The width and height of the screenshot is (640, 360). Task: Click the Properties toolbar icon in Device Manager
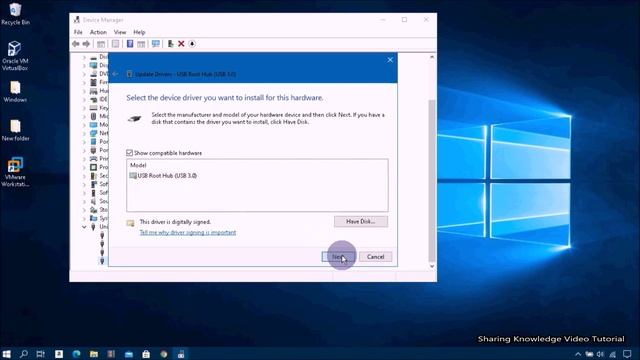[116, 44]
